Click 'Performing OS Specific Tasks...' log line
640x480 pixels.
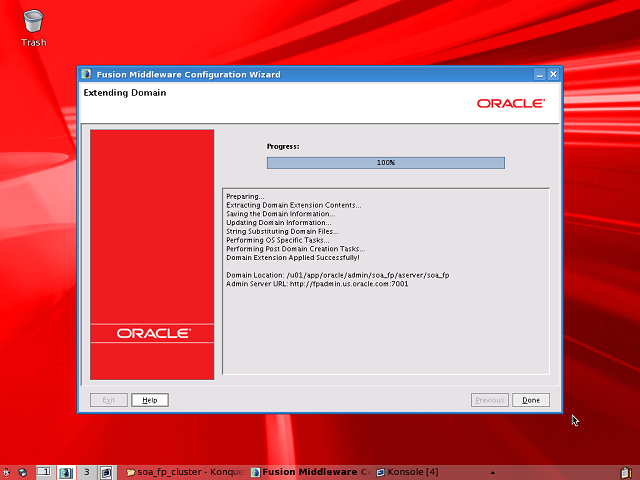(278, 240)
